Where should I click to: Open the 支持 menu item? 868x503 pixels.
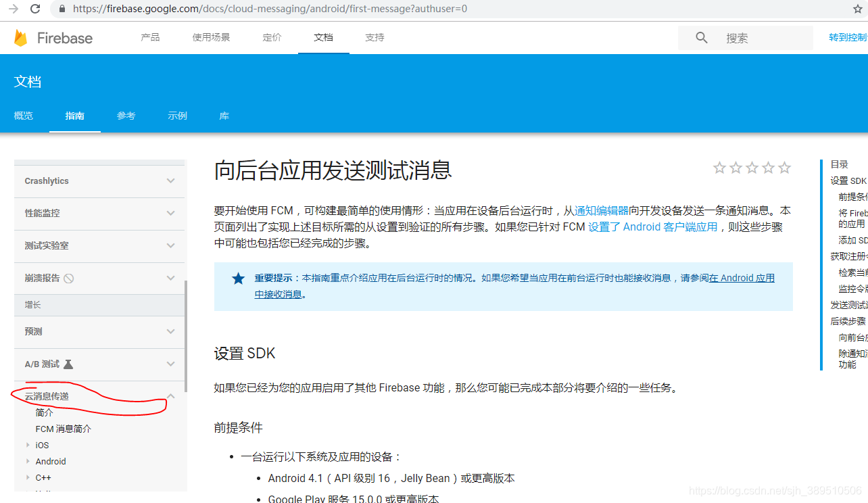pos(375,37)
